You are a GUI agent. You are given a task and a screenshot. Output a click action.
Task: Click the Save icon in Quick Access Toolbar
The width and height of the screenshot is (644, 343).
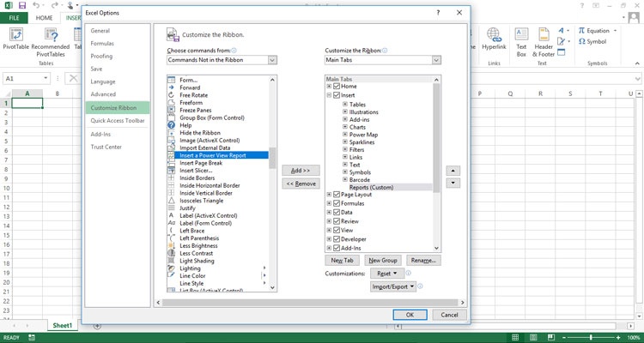22,5
